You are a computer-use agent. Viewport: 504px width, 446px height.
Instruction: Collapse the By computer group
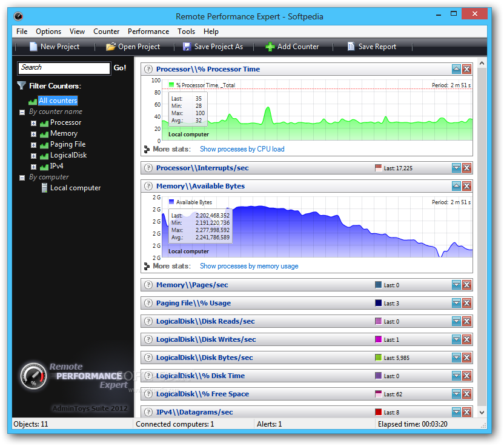pos(22,178)
